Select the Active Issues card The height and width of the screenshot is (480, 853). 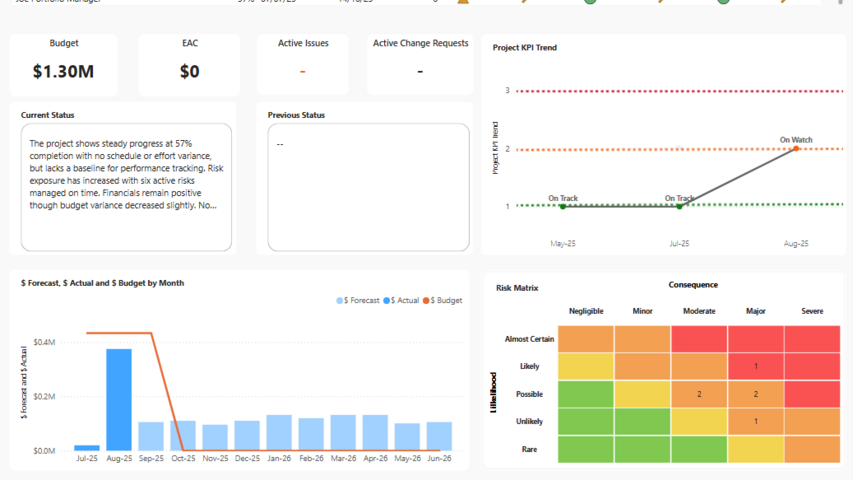303,65
